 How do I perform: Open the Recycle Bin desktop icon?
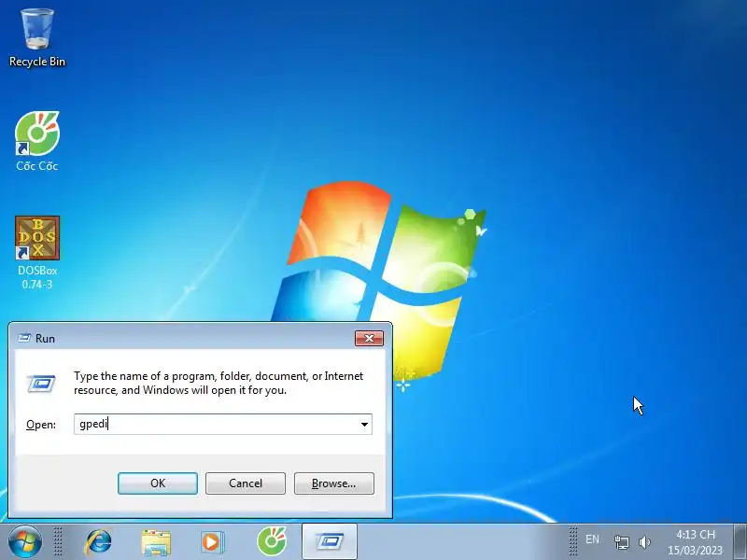coord(37,38)
